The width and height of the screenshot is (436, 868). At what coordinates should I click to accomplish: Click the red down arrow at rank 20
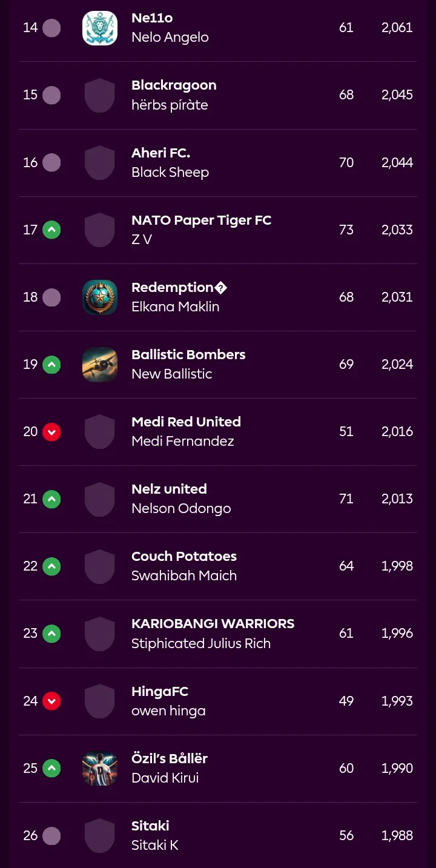click(51, 432)
